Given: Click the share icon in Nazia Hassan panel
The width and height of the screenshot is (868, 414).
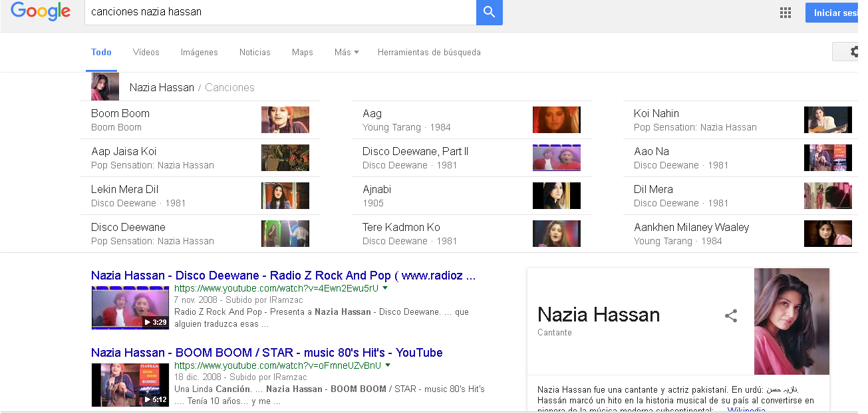Looking at the screenshot, I should [731, 315].
